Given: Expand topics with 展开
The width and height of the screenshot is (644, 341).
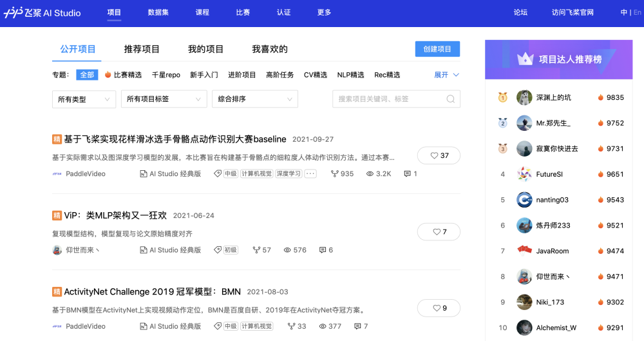Looking at the screenshot, I should 446,75.
